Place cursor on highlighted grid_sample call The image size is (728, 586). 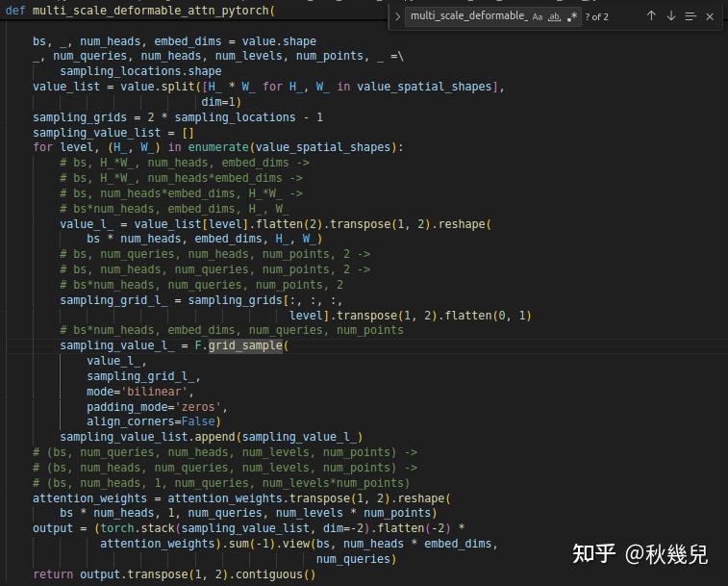[x=245, y=345]
